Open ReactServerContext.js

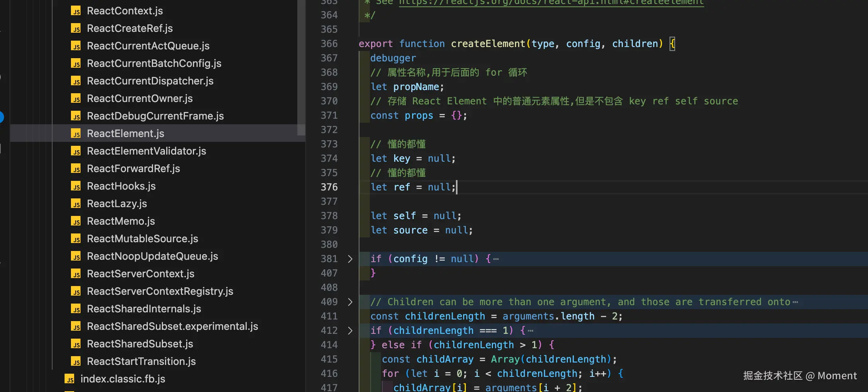point(141,274)
